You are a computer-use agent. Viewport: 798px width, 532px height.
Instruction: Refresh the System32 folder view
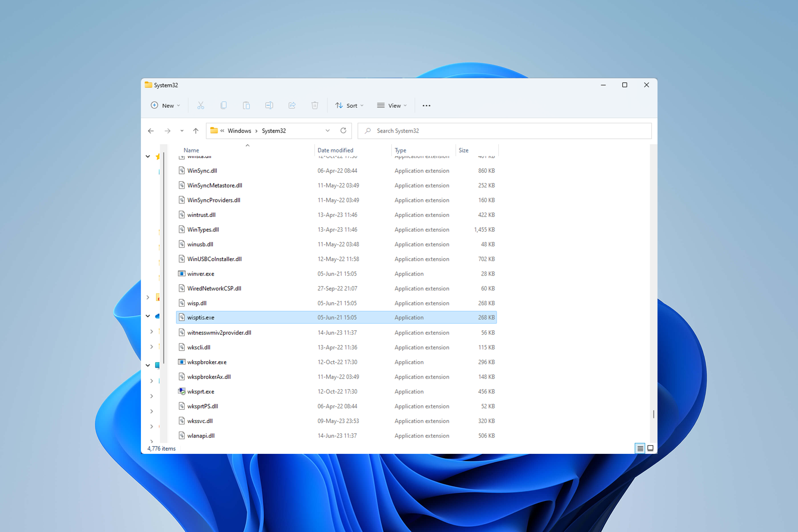point(343,131)
